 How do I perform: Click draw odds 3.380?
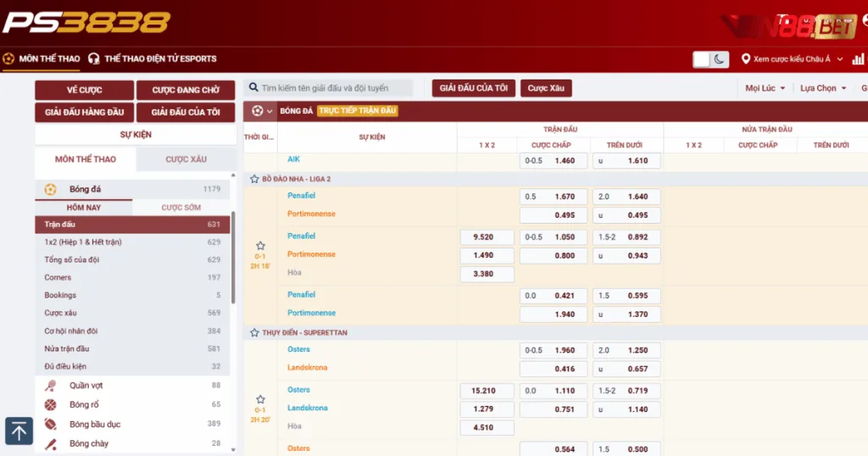(487, 274)
